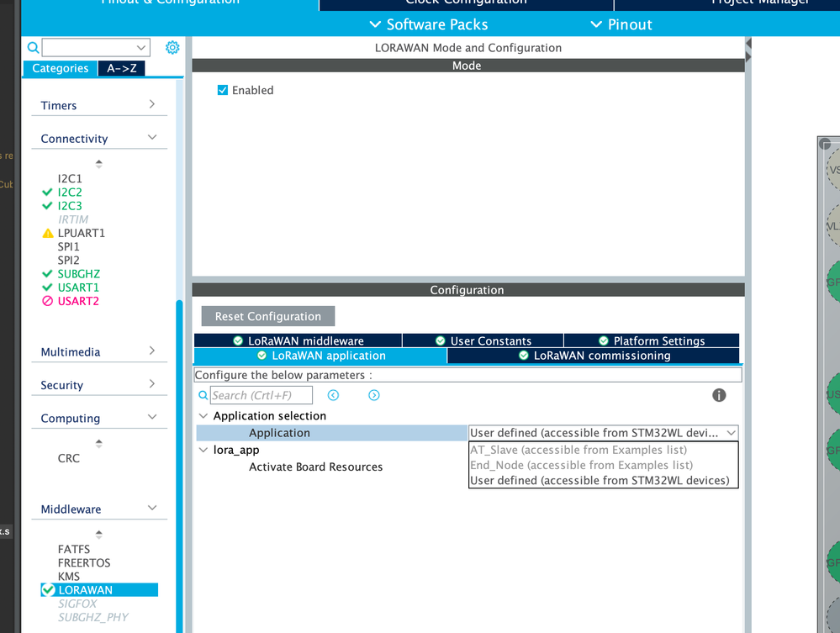The height and width of the screenshot is (633, 840).
Task: Click LORAWAN green check icon in Middleware
Action: (48, 589)
